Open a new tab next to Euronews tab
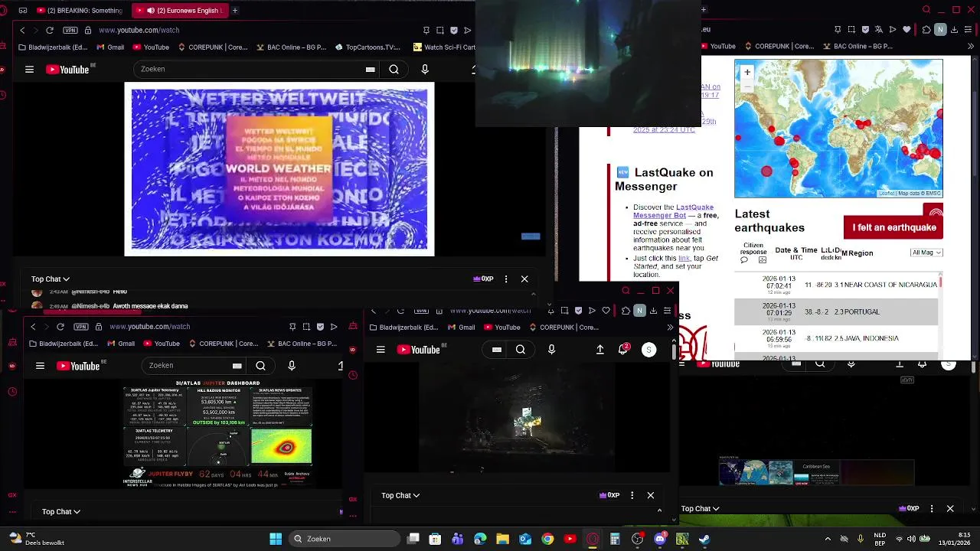Image resolution: width=980 pixels, height=551 pixels. click(x=235, y=11)
